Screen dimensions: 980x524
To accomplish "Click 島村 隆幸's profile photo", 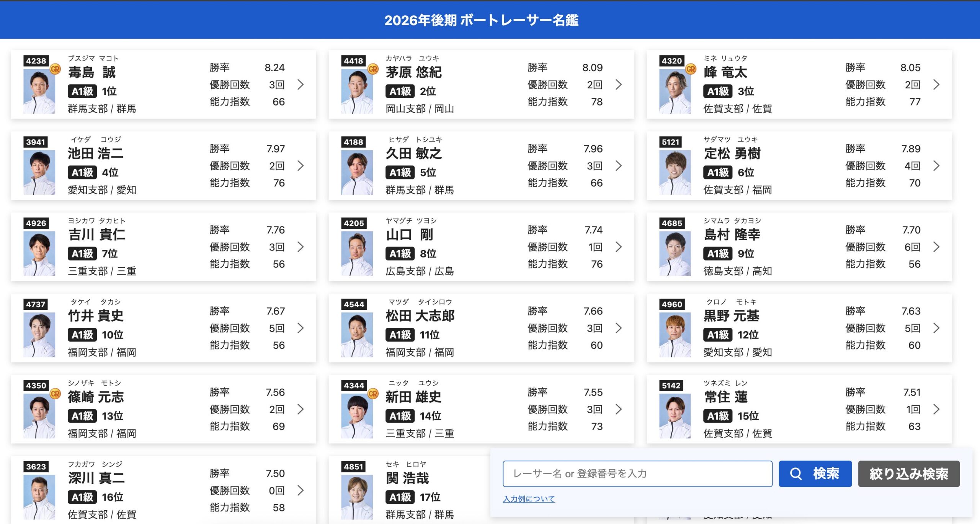I will [x=675, y=253].
